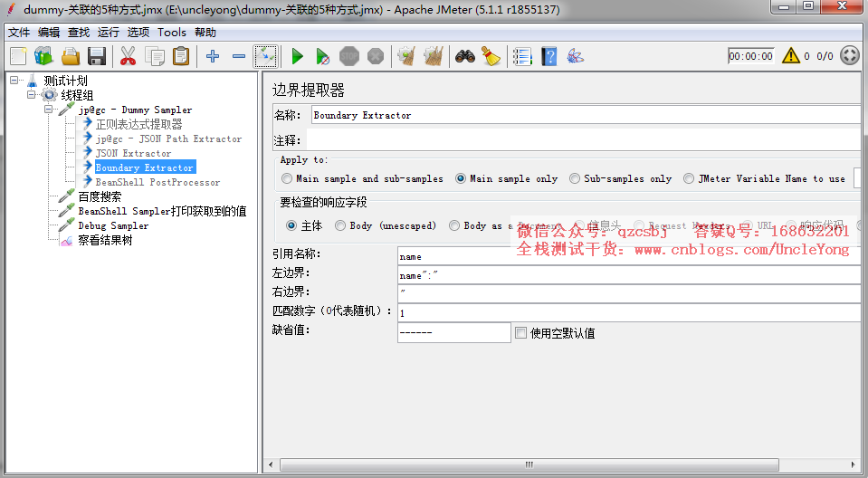The width and height of the screenshot is (868, 478).
Task: Start test without pauses icon
Action: (x=323, y=56)
